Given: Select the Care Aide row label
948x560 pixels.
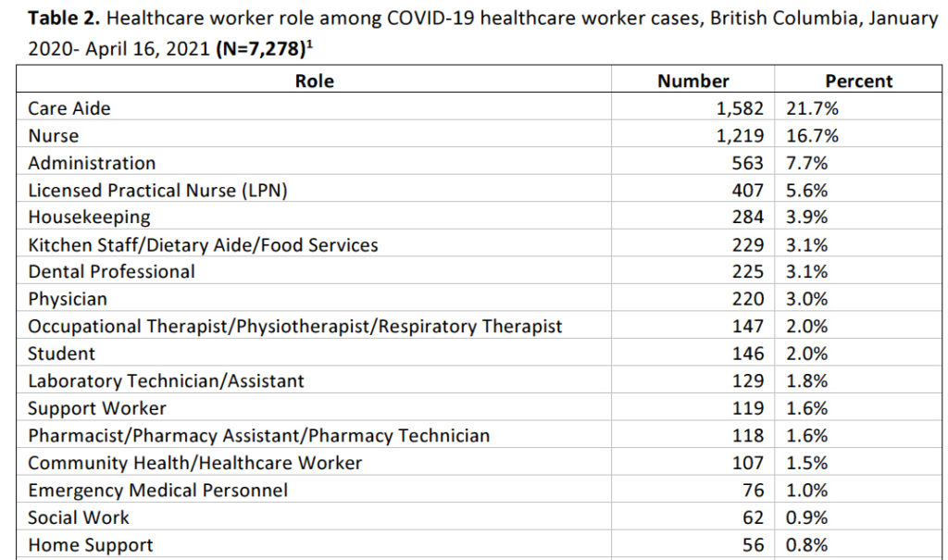Looking at the screenshot, I should point(69,108).
